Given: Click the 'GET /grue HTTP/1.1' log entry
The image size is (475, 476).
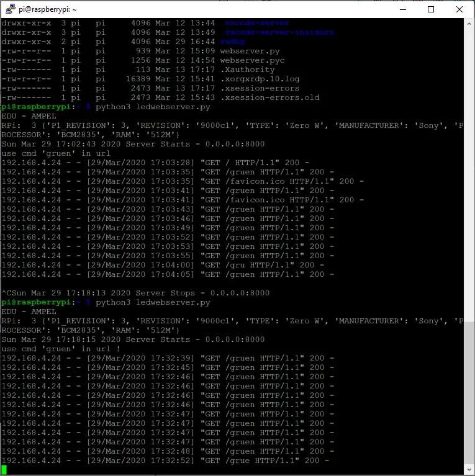Looking at the screenshot, I should (x=165, y=460).
